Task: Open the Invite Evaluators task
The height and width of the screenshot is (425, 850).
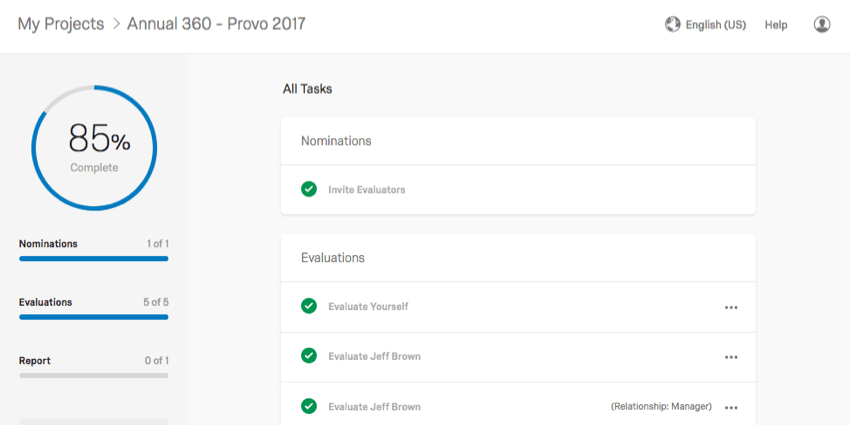Action: (x=366, y=190)
